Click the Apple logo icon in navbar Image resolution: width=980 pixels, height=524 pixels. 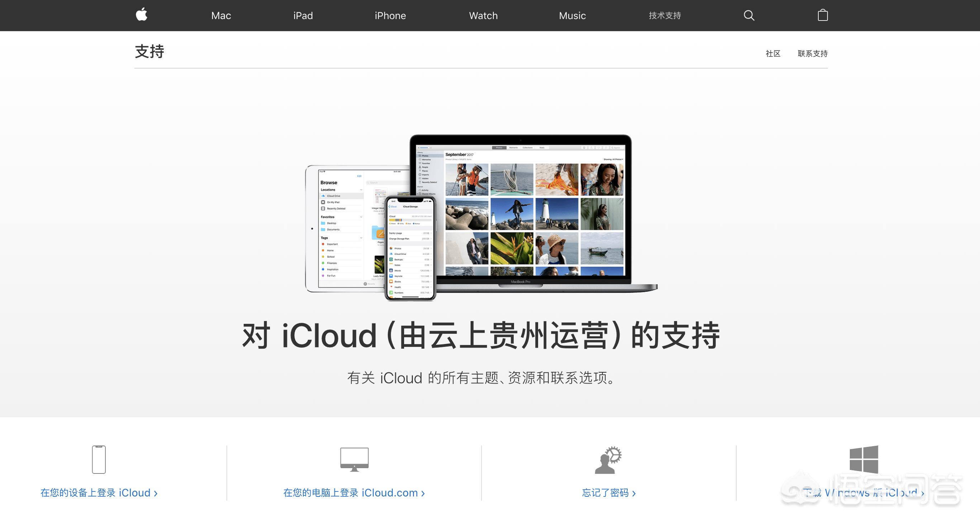click(x=143, y=14)
